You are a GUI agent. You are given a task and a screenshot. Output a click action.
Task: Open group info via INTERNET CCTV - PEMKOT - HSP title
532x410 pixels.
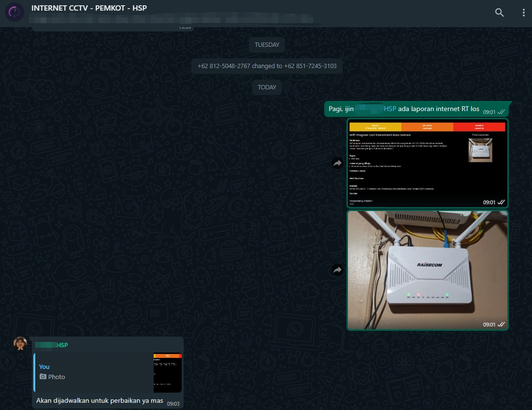(89, 8)
